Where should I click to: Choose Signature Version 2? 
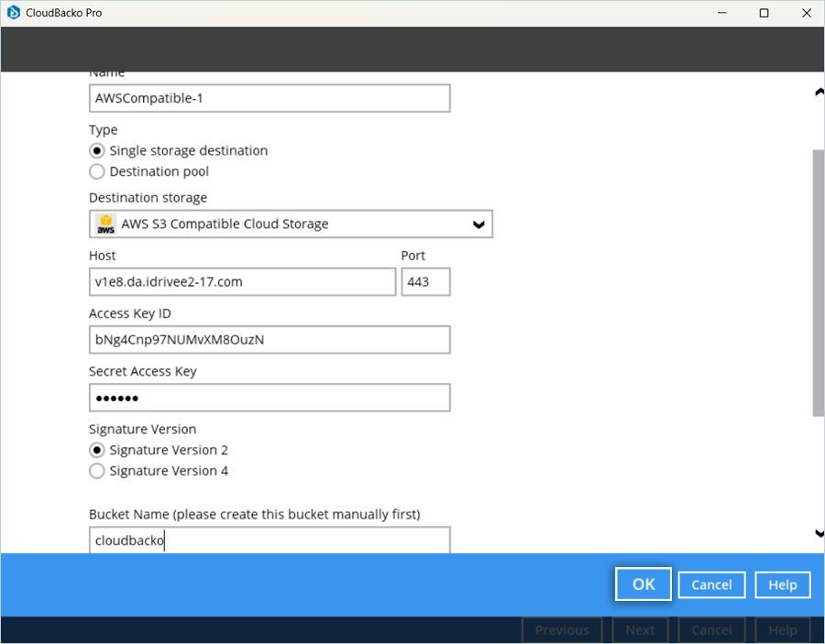pos(97,450)
